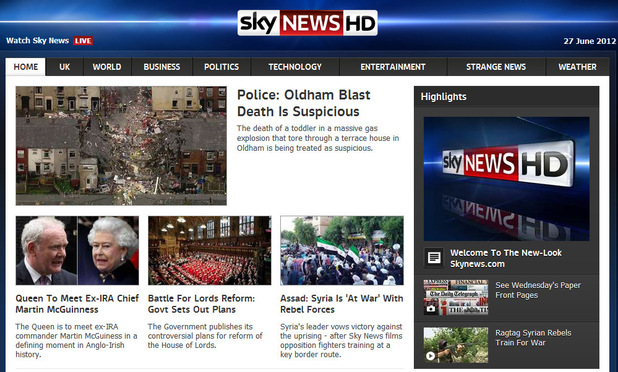618x372 pixels.
Task: Open Battle For Lords Reform headline
Action: [x=201, y=304]
